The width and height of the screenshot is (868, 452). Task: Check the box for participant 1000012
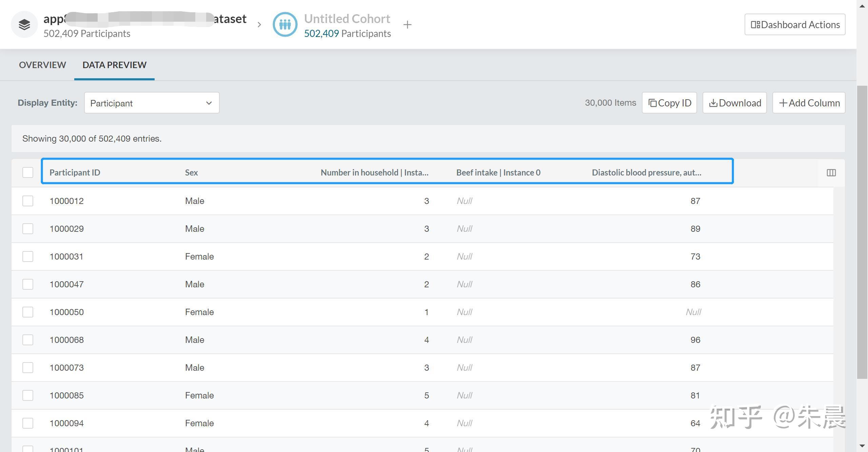[28, 201]
